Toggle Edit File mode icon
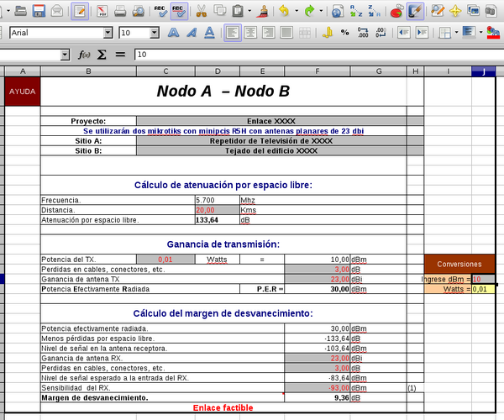The height and width of the screenshot is (420, 504). click(80, 11)
